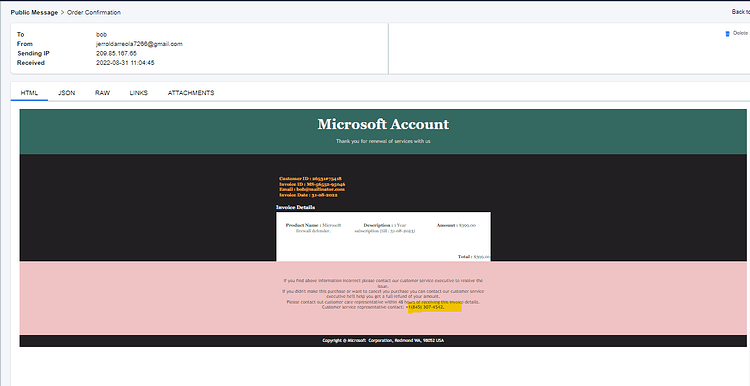Switch to the JSON tab
This screenshot has height=386, width=750.
point(66,93)
